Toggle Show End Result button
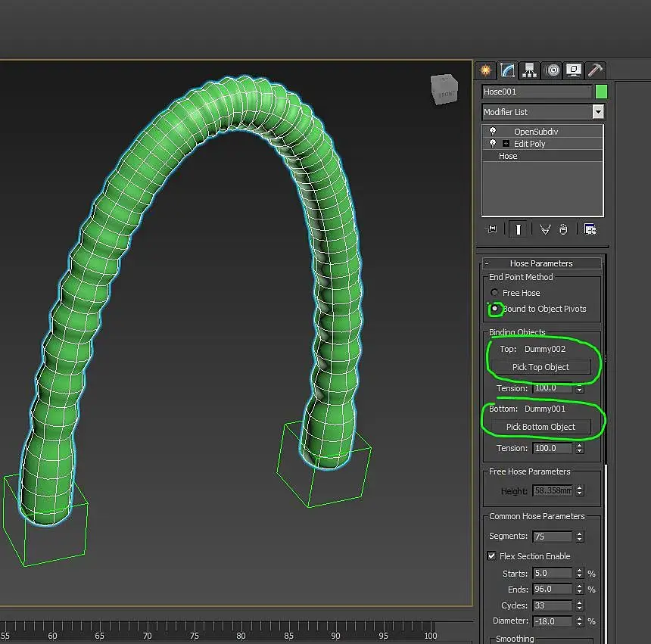The image size is (651, 644). pyautogui.click(x=518, y=229)
